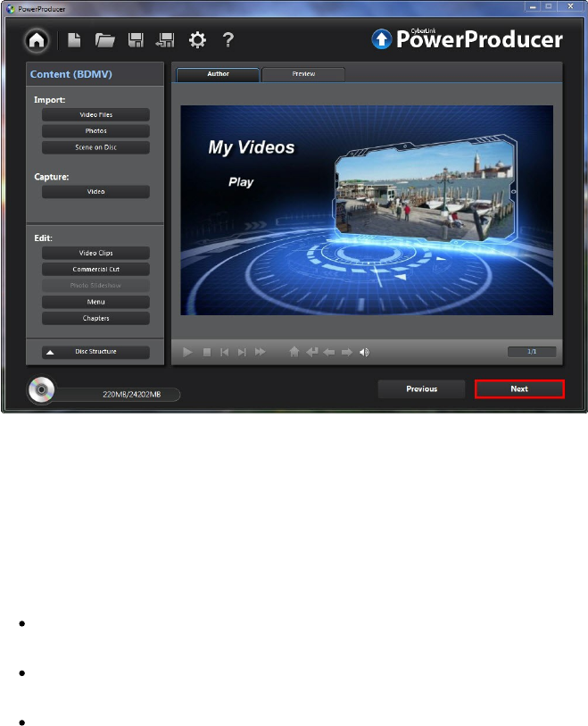588x726 pixels.
Task: Stop the preview playback
Action: coord(207,353)
